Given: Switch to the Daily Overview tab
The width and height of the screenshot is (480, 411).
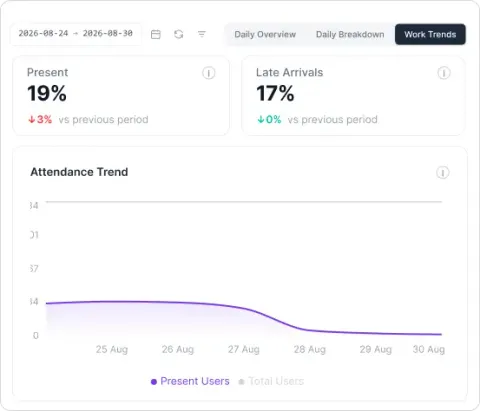Looking at the screenshot, I should (x=265, y=34).
